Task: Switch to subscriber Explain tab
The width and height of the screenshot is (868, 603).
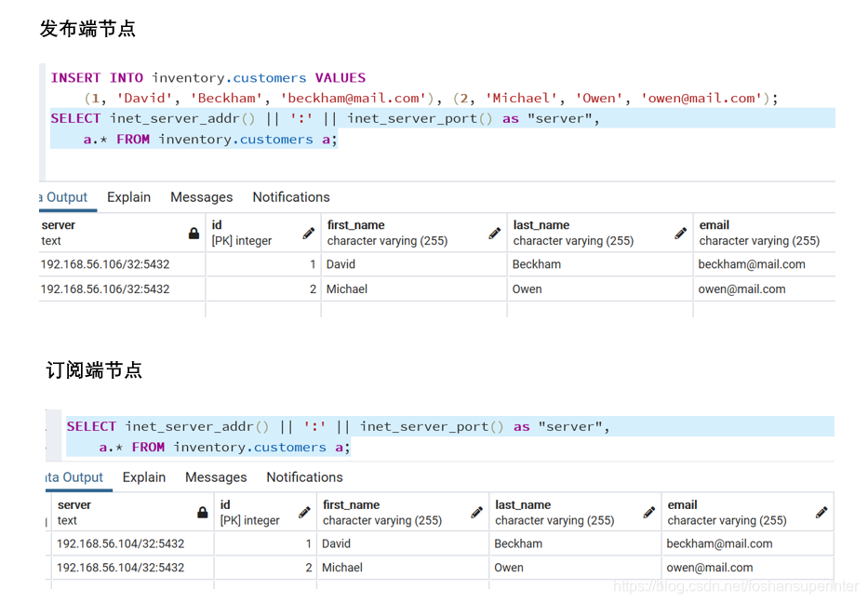Action: [x=144, y=477]
